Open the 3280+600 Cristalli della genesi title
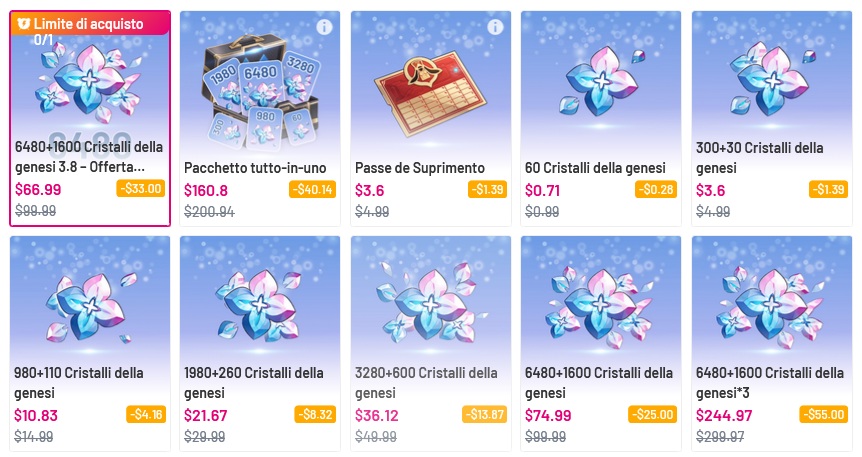Screen dimensions: 862x457 tap(426, 383)
